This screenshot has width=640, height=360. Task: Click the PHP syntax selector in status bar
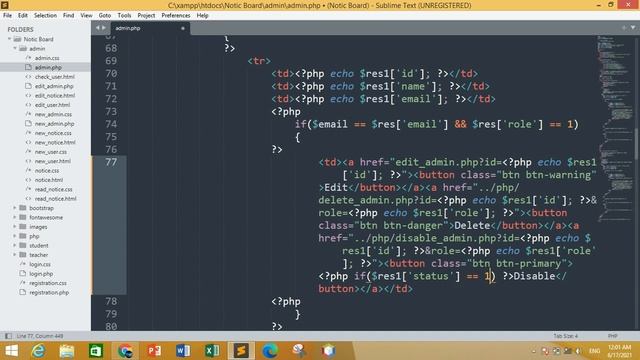[x=612, y=336]
